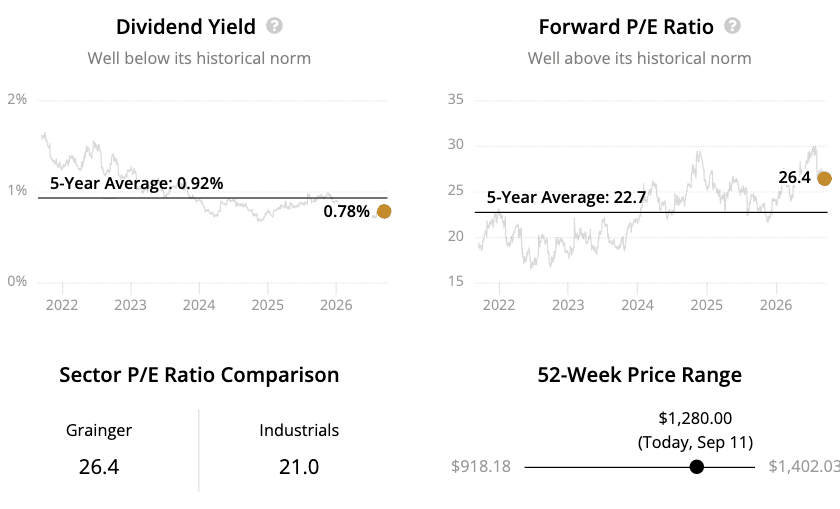Screen dimensions: 840x509
Task: Click the 2022 tick on P/E chart
Action: click(499, 305)
